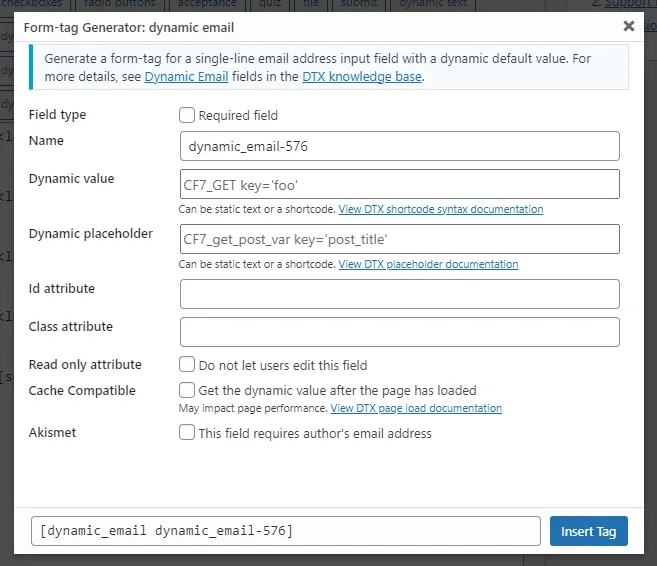Check This field requires author's email address
The height and width of the screenshot is (566, 657).
click(187, 432)
